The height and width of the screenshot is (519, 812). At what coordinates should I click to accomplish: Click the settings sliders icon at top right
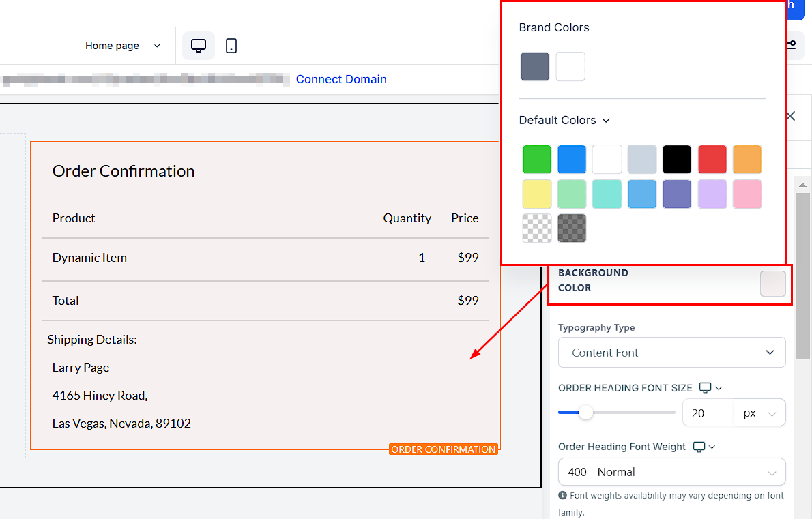[x=791, y=45]
